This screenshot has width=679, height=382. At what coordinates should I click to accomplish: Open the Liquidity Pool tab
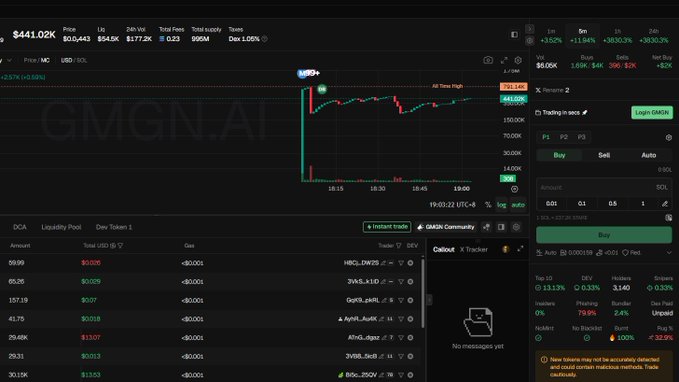tap(61, 227)
